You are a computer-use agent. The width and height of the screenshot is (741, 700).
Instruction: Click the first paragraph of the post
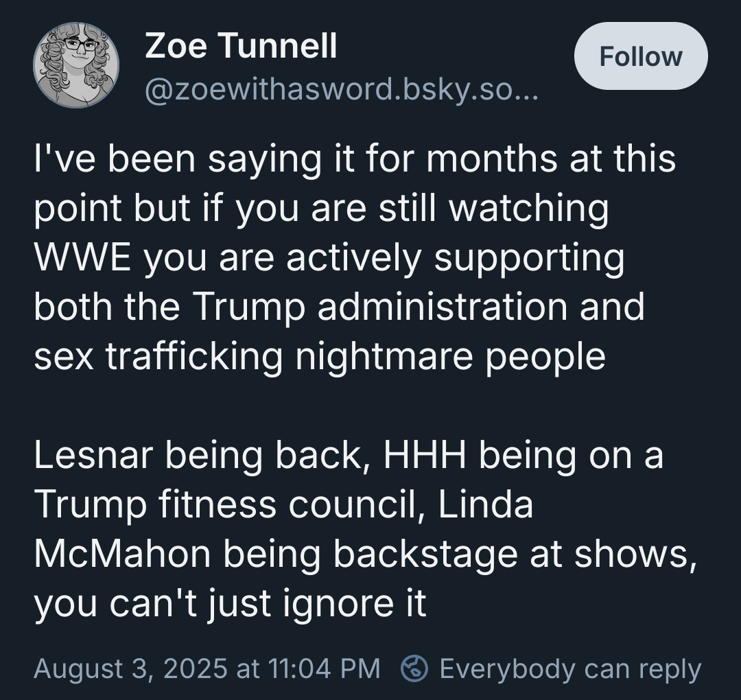tap(355, 257)
